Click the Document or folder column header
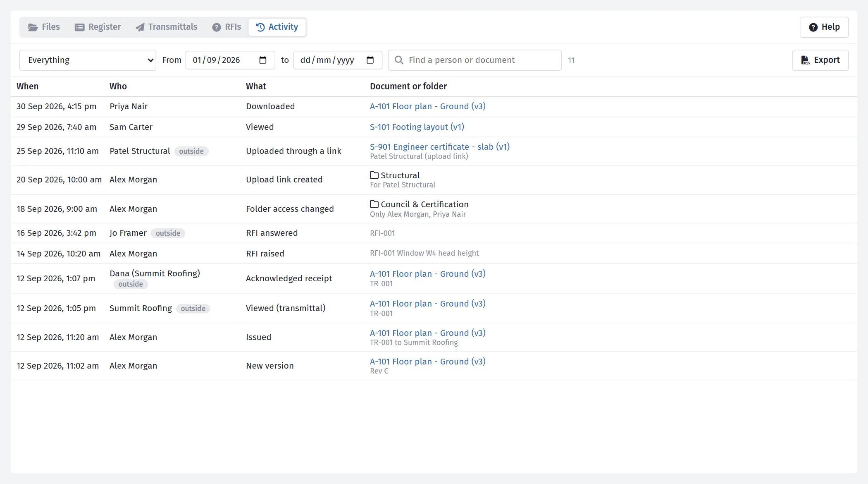868x484 pixels. tap(408, 86)
